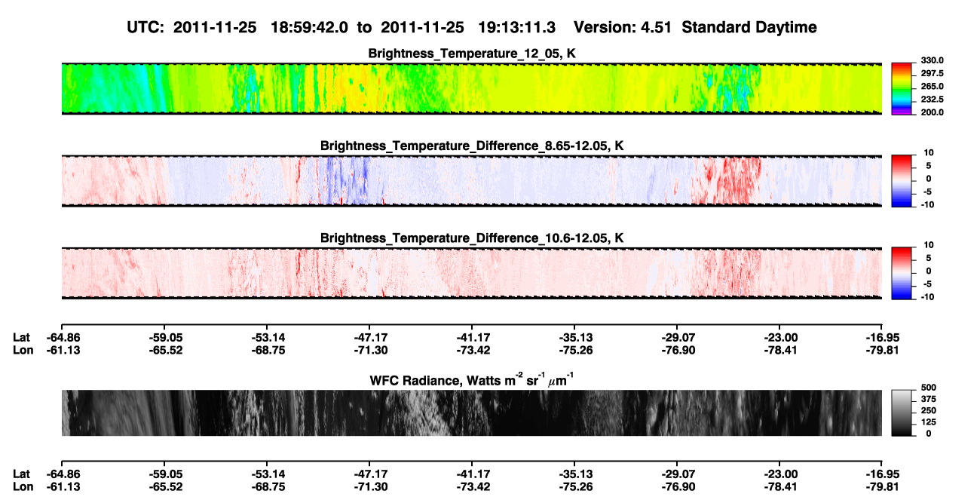Click the -10 tick on the 10.6-12.05 colorbar
The height and width of the screenshot is (503, 980).
point(927,297)
